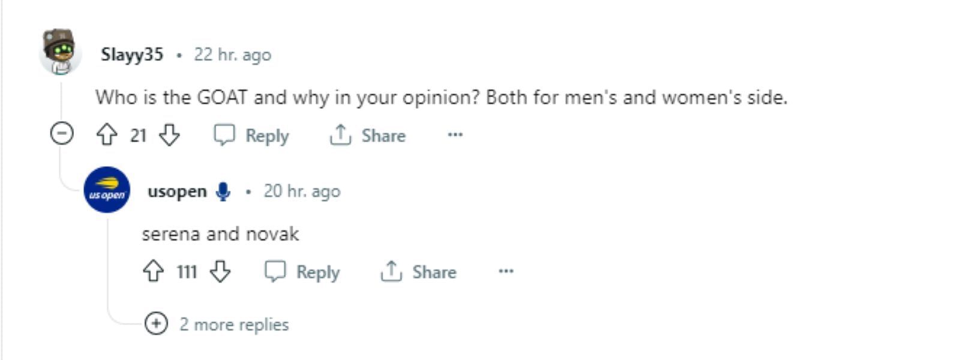Open more options on Slayy35's comment
980x360 pixels.
455,135
